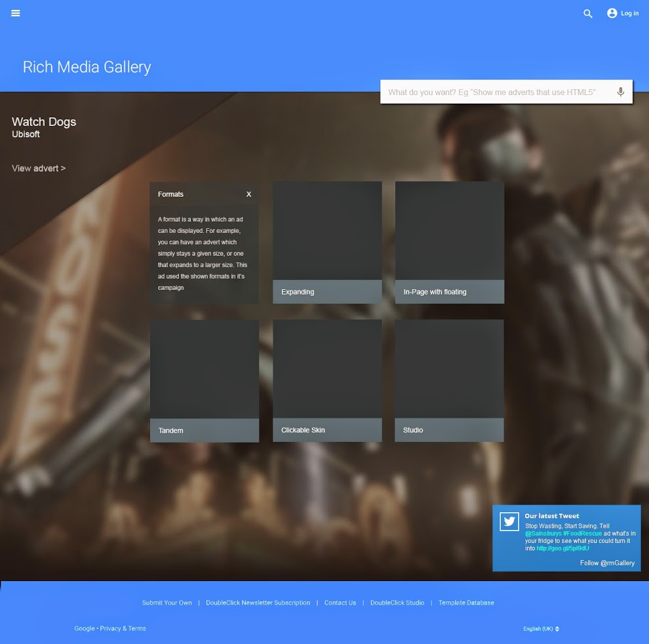Click Follow @rmGallery in the tweet box
This screenshot has height=644, width=649.
tap(607, 563)
